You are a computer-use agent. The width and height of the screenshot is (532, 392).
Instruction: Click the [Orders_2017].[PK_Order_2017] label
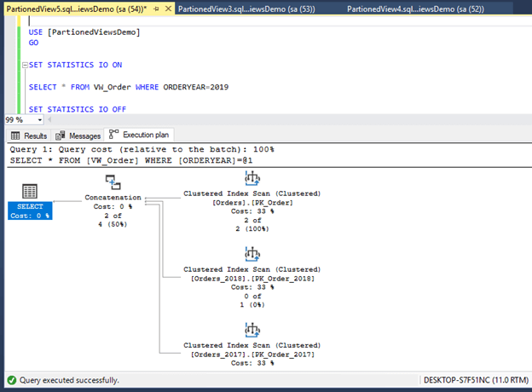point(252,355)
